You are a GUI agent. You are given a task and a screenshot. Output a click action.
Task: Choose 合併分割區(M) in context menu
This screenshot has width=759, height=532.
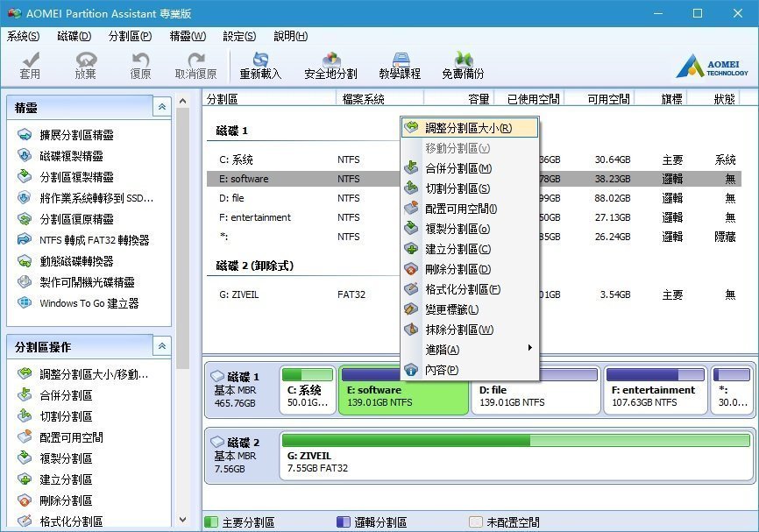tap(470, 168)
